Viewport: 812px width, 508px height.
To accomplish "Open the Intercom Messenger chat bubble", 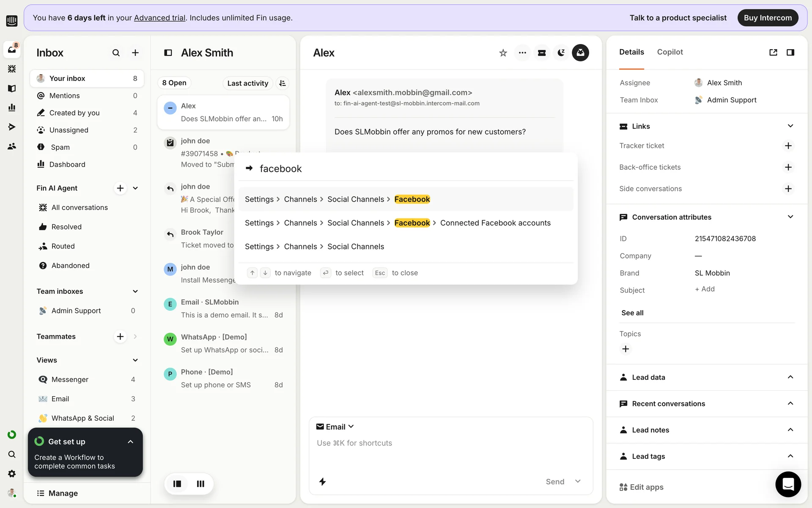I will [788, 484].
